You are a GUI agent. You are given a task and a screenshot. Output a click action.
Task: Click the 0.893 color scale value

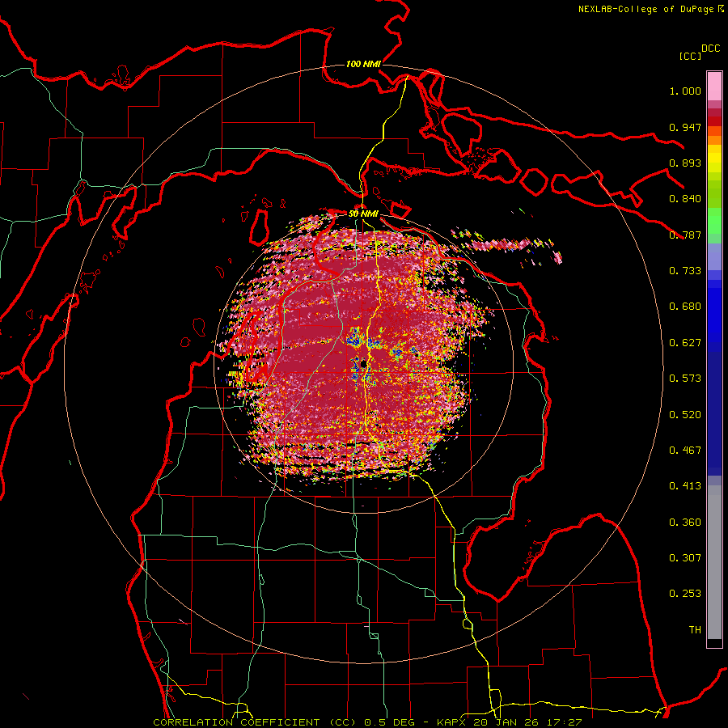pos(685,163)
